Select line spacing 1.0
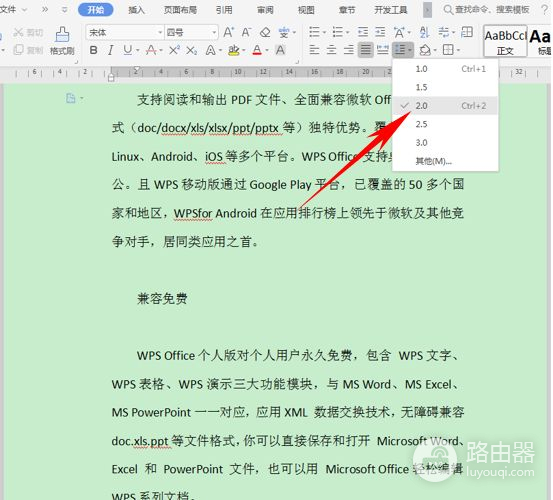Image resolution: width=553 pixels, height=500 pixels. coord(445,69)
